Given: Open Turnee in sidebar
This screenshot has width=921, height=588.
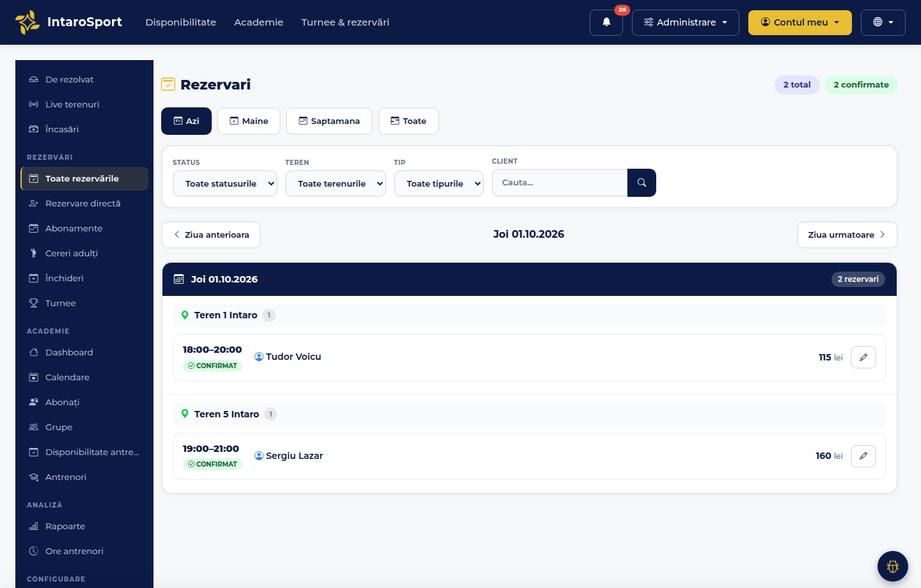Looking at the screenshot, I should [84, 303].
